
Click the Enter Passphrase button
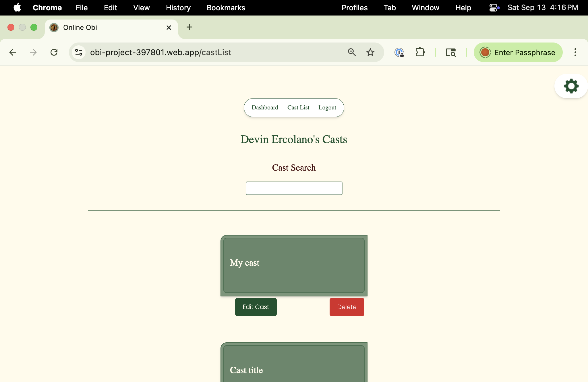(519, 52)
